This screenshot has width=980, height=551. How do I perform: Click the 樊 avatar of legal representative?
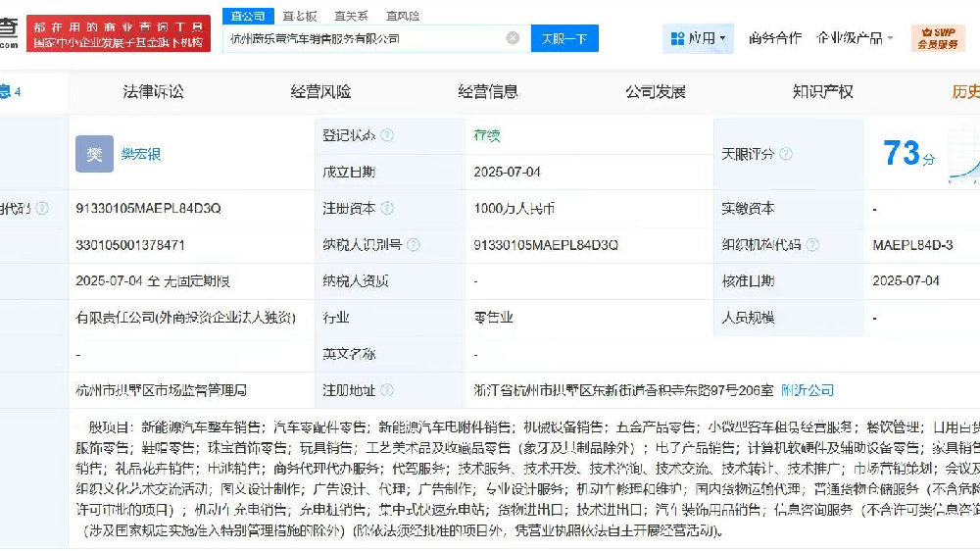[x=94, y=154]
